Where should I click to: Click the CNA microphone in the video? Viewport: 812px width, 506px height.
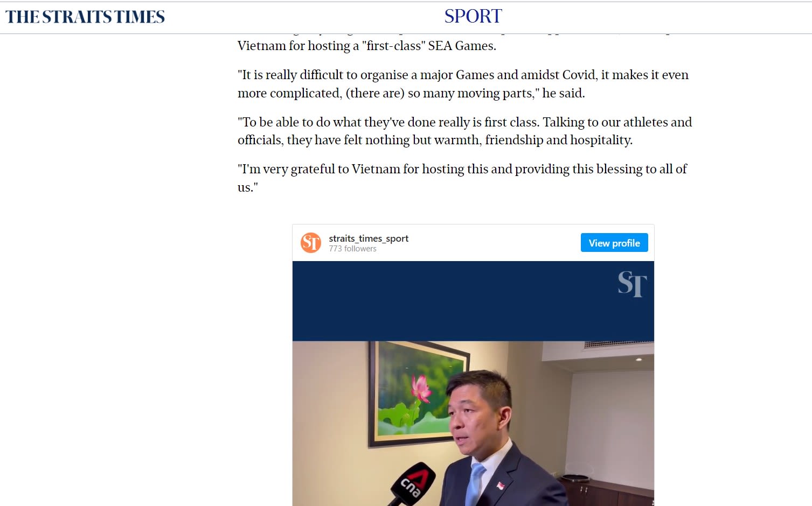(x=412, y=483)
